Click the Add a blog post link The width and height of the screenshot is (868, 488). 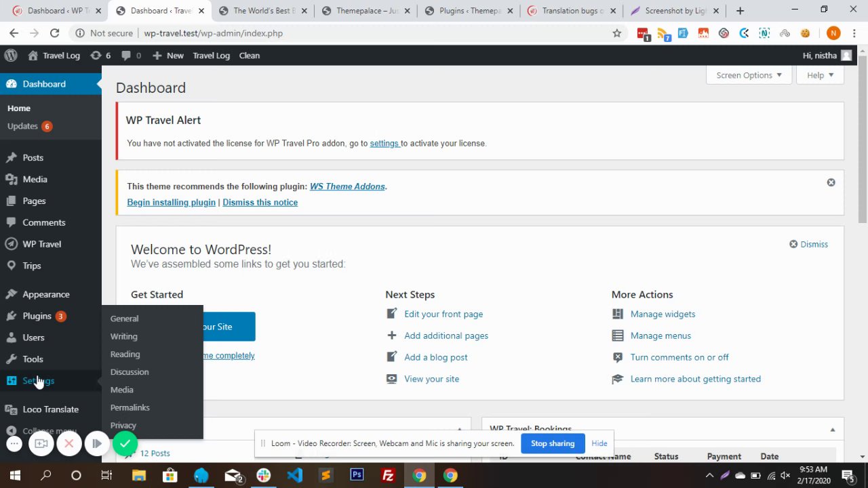[435, 357]
